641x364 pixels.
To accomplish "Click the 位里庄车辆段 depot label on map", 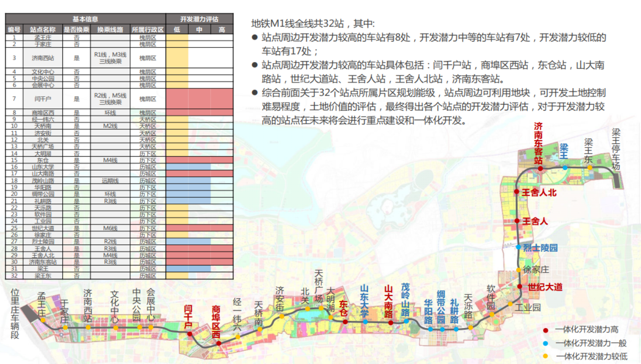I will point(15,313).
